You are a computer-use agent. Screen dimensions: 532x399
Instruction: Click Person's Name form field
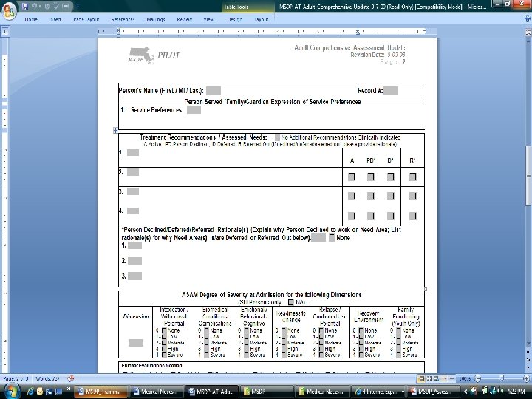coord(214,91)
